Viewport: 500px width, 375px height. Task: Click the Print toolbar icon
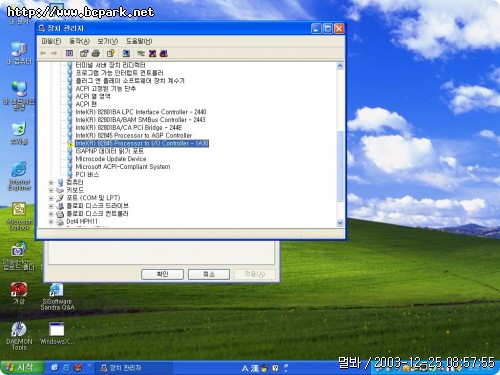[x=96, y=53]
